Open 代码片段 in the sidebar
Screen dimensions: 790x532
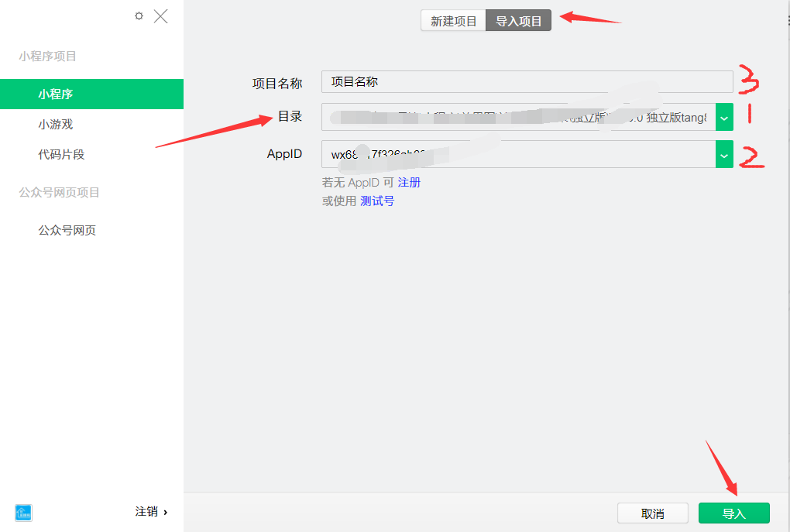coord(61,154)
